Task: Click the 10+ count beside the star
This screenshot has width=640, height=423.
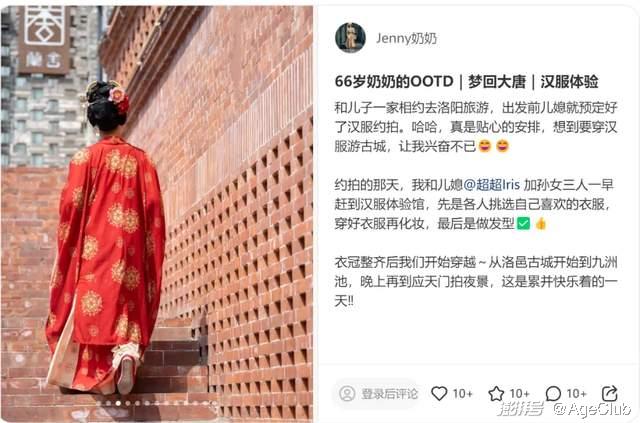Action: 519,394
